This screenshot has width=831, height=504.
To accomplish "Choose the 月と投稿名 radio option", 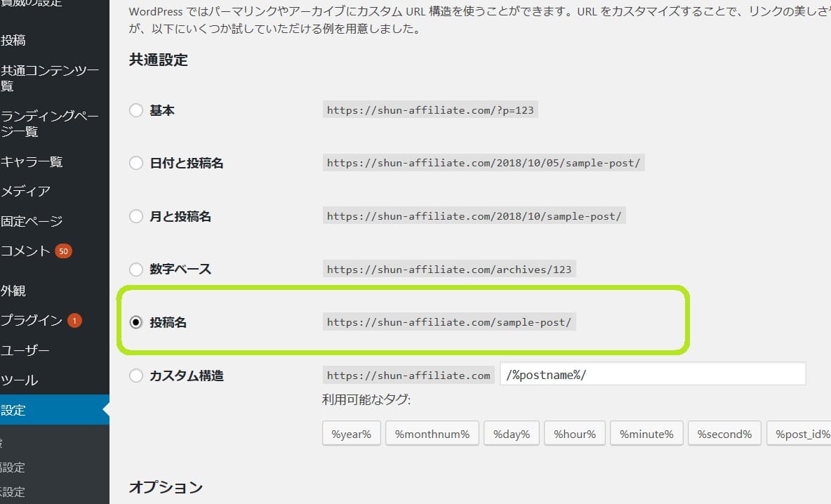I will pyautogui.click(x=136, y=216).
